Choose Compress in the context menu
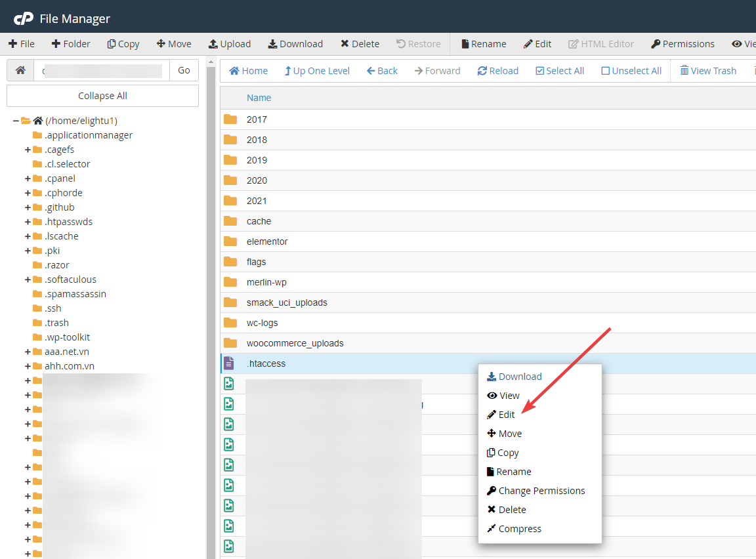Screen dimensions: 756x559 coord(514,529)
